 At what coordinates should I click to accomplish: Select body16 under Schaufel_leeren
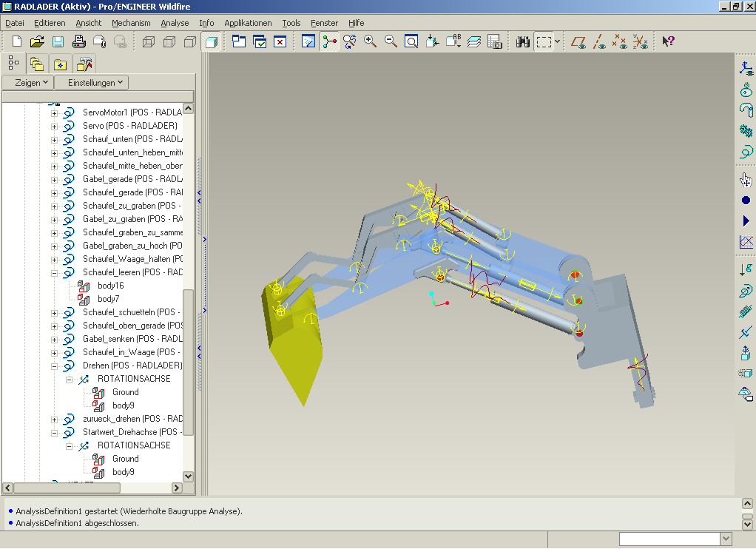(110, 286)
